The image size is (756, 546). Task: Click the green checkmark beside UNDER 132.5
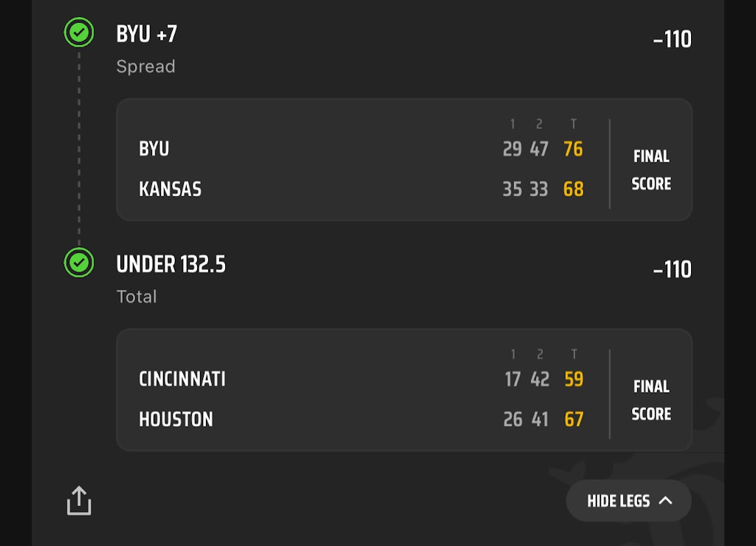coord(79,262)
